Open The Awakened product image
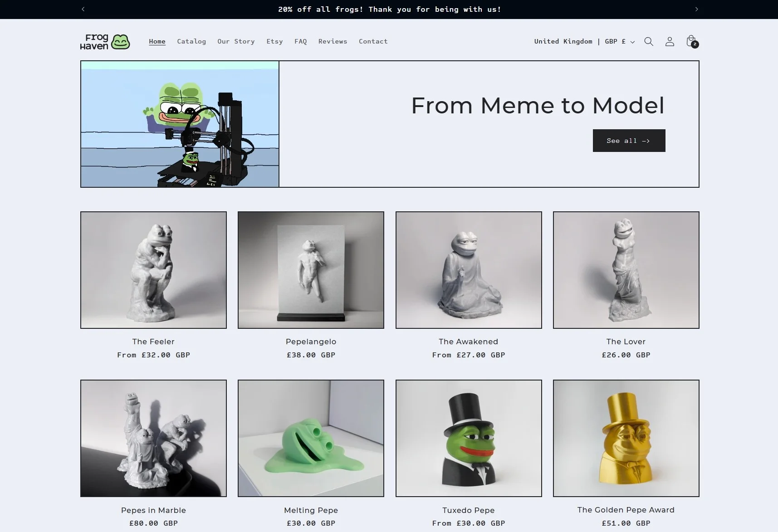The height and width of the screenshot is (532, 778). click(x=469, y=270)
